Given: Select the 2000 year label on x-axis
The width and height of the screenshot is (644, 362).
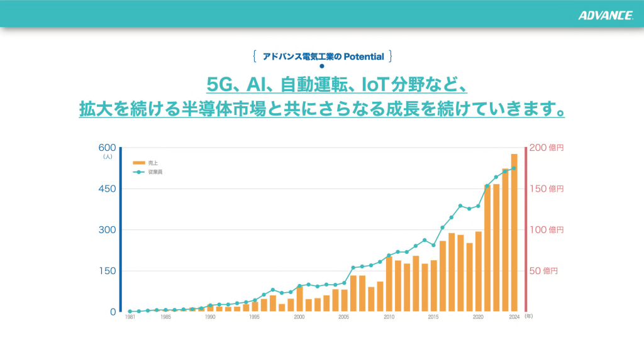Looking at the screenshot, I should click(299, 317).
